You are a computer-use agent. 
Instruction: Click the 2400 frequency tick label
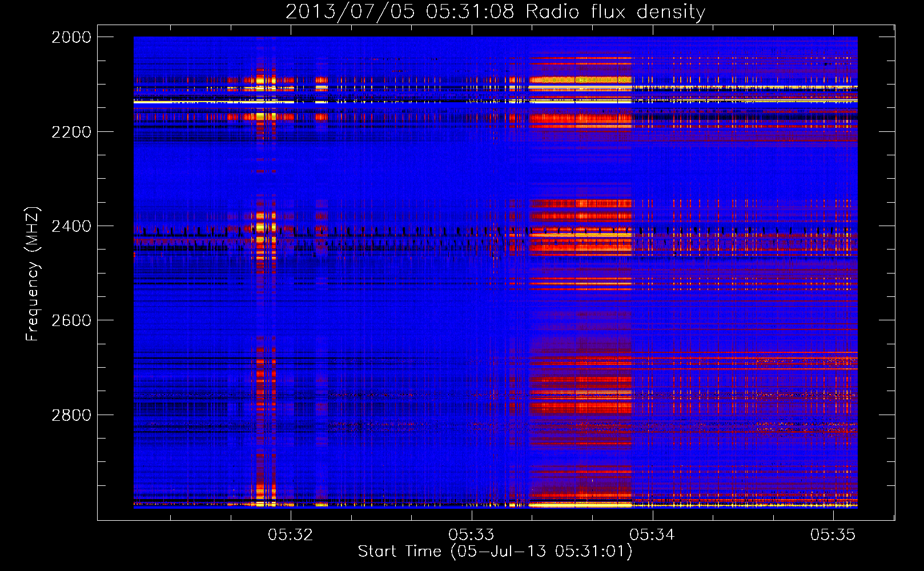71,226
